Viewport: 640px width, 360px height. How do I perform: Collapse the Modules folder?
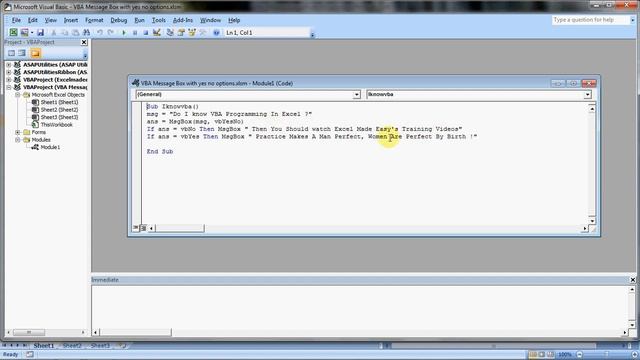(x=18, y=140)
